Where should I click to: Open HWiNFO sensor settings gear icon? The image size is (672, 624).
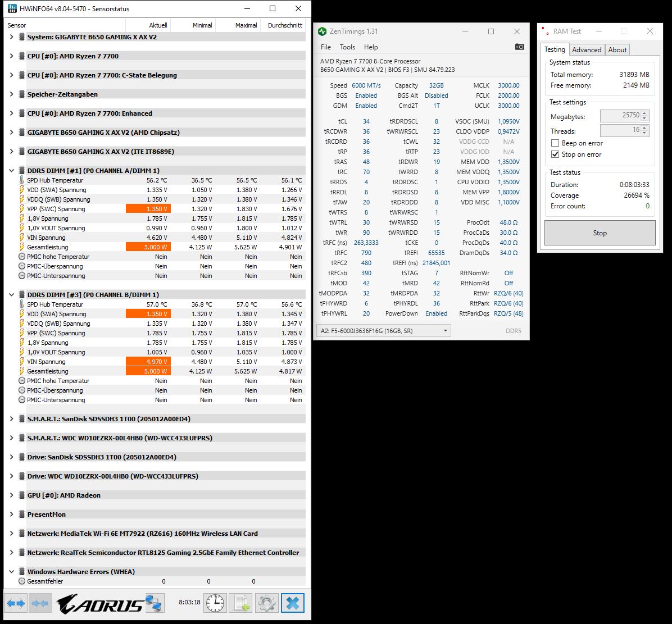(266, 603)
